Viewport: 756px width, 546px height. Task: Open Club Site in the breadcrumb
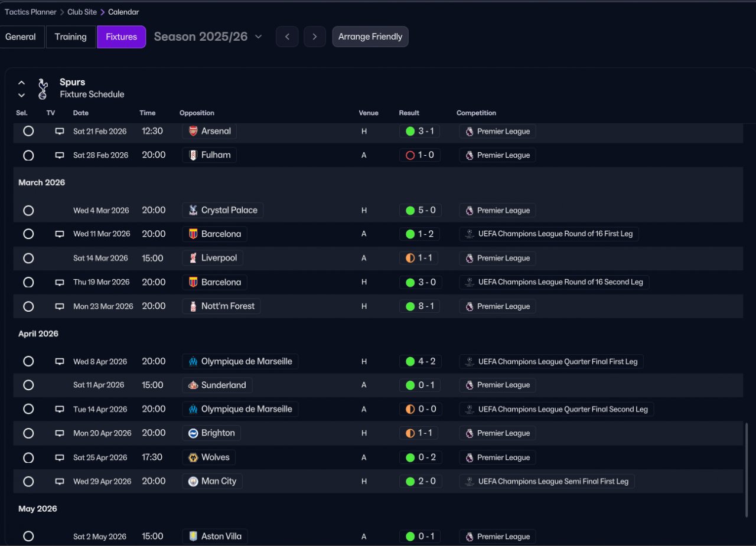[x=82, y=12]
